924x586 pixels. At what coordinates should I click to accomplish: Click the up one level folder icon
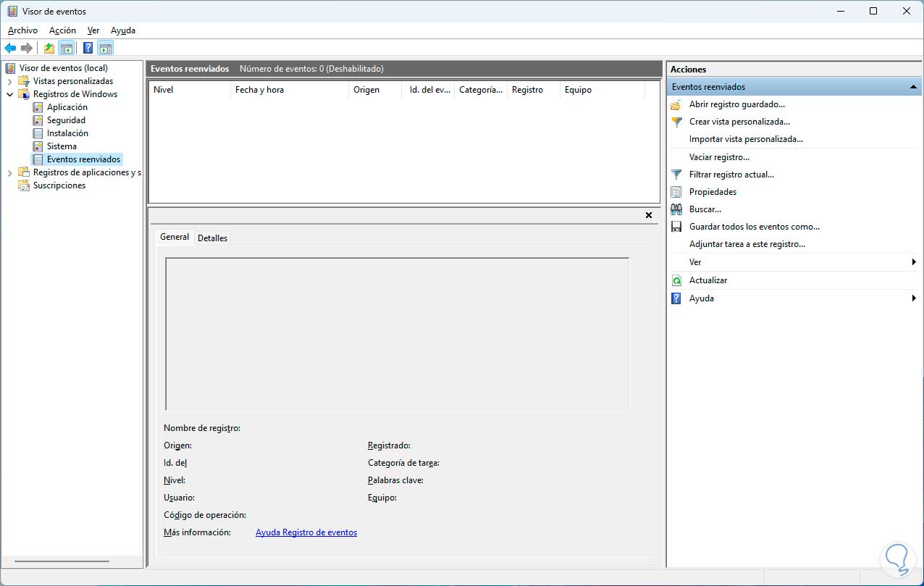click(49, 49)
